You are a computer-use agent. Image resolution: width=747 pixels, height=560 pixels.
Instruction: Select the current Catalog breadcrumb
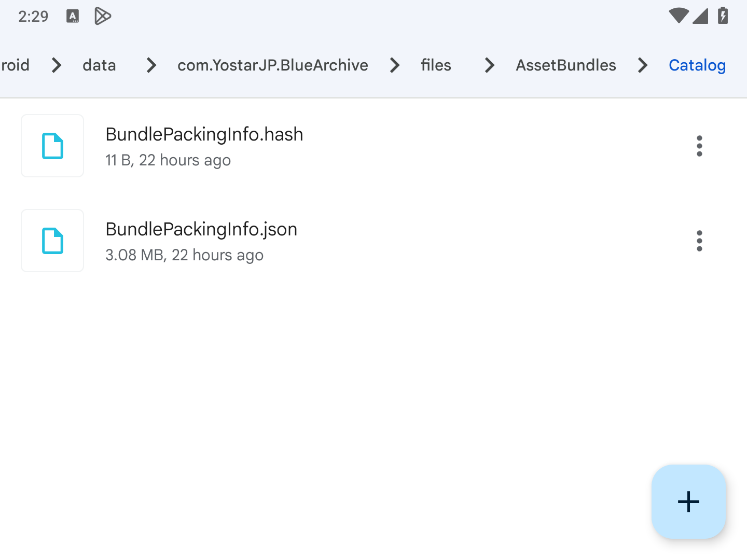[x=697, y=65]
